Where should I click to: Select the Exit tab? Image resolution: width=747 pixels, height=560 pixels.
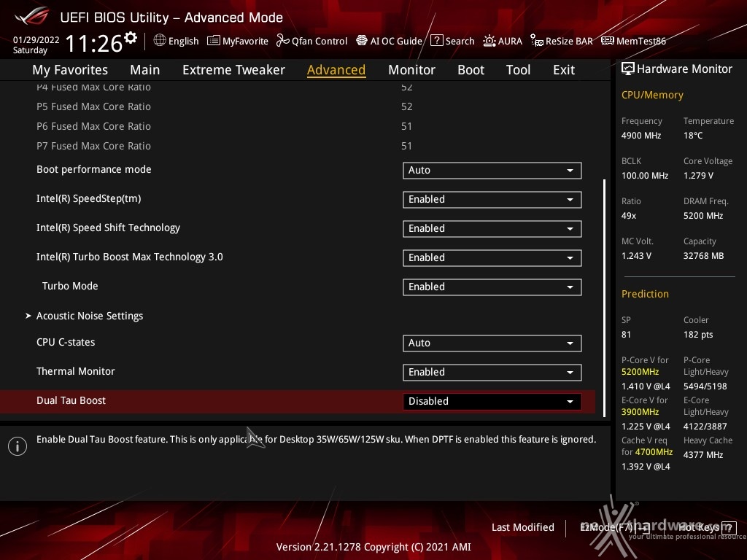564,70
